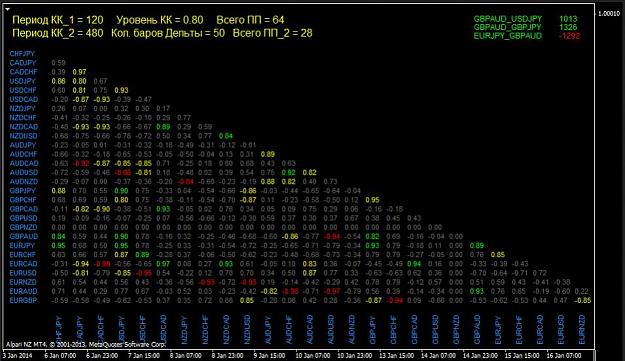Select the GBPNZD row label

[x=24, y=228]
